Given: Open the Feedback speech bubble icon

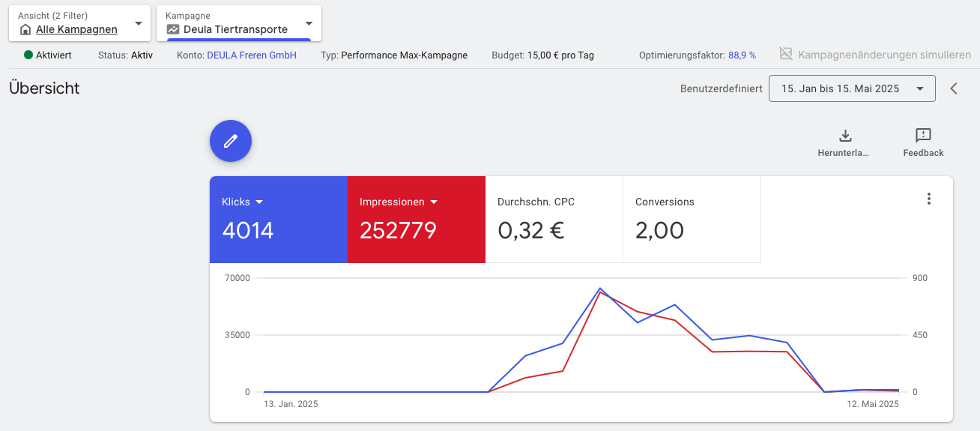Looking at the screenshot, I should click(923, 136).
